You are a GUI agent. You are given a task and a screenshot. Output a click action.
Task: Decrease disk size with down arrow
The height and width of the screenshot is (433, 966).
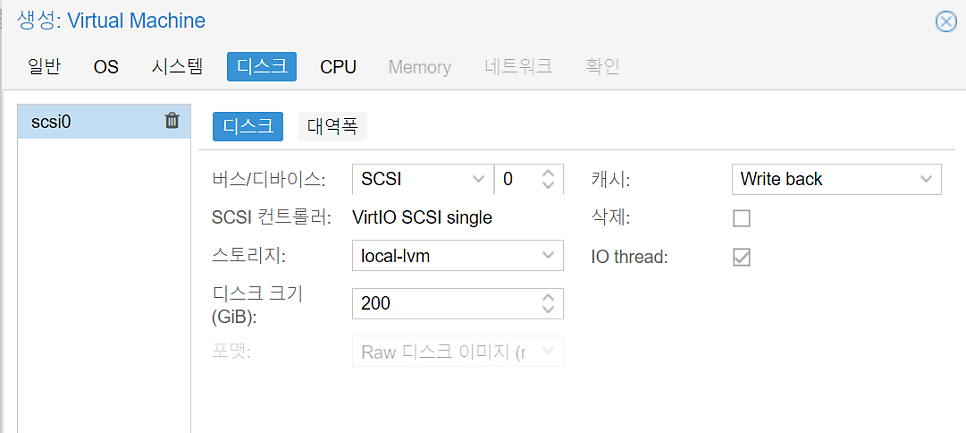[548, 309]
